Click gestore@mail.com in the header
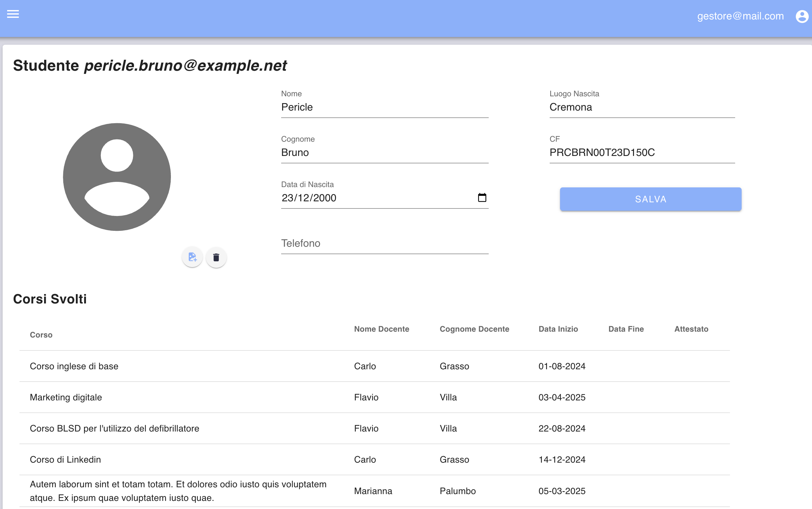812x509 pixels. tap(740, 16)
